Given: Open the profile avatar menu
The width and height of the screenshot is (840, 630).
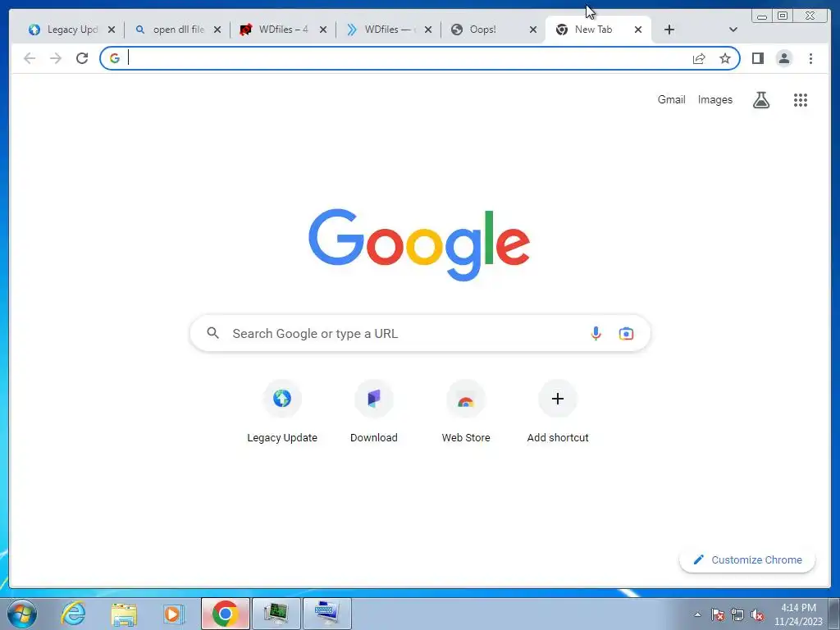Looking at the screenshot, I should (x=783, y=58).
